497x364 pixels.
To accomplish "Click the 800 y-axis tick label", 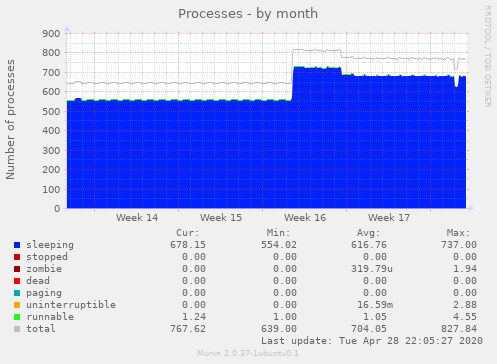I will [x=51, y=53].
